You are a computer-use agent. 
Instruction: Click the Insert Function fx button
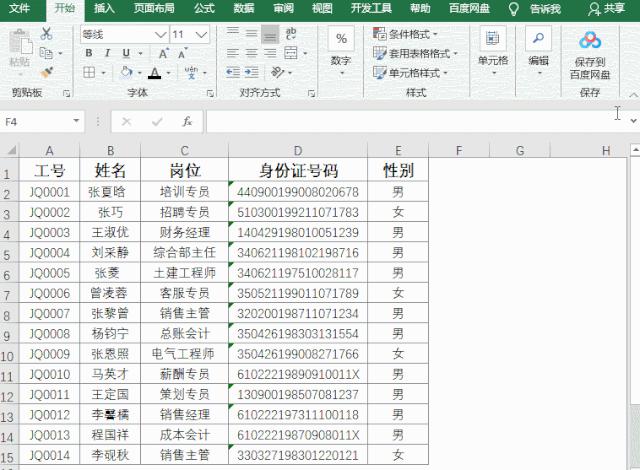(x=187, y=121)
